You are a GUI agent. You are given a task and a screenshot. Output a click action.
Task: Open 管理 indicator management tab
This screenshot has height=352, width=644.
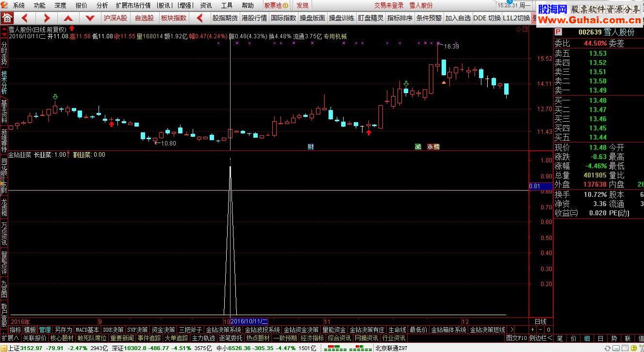click(x=45, y=330)
